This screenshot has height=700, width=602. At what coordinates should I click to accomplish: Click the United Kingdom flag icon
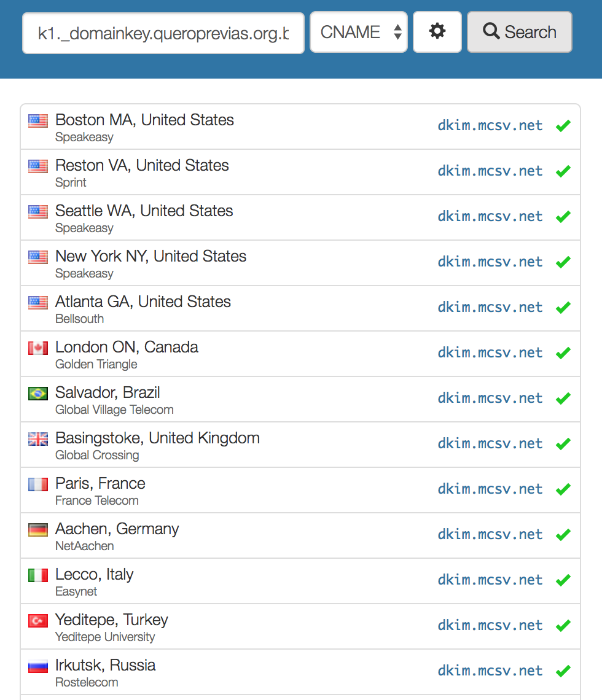pyautogui.click(x=38, y=439)
